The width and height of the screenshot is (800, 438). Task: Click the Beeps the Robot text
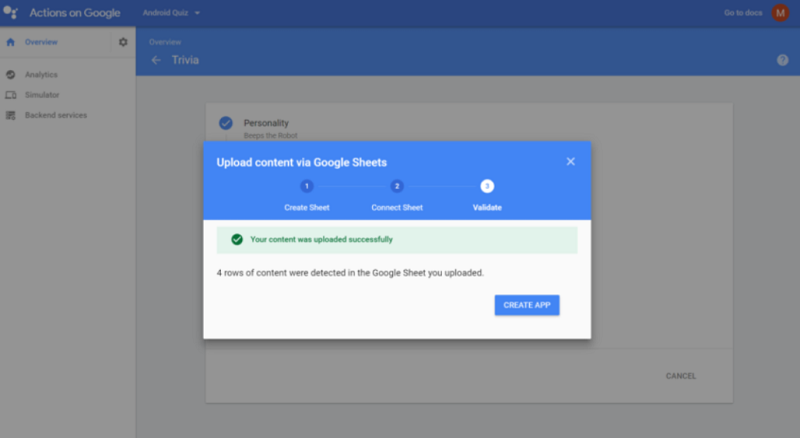tap(270, 136)
